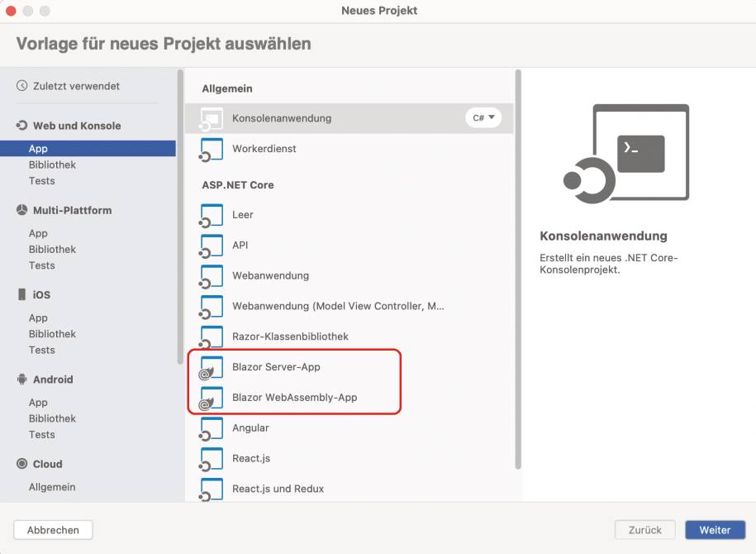Click the Konsolenanwendung template icon

212,119
